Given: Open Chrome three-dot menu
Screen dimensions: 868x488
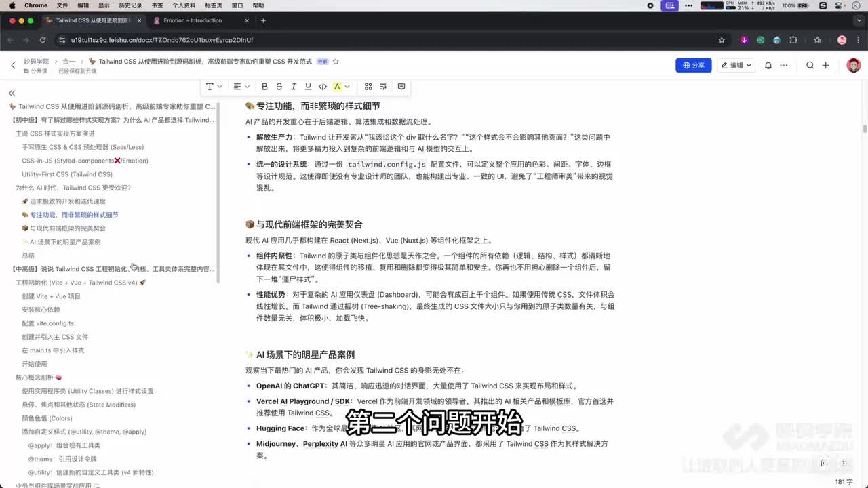Looking at the screenshot, I should point(858,40).
